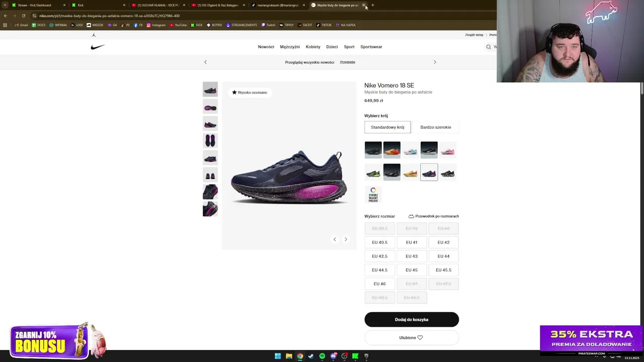Open the Nowości menu
Image resolution: width=644 pixels, height=362 pixels.
266,47
